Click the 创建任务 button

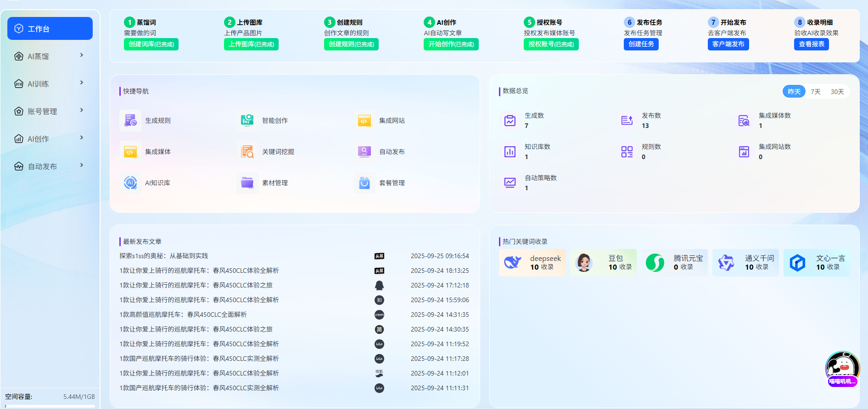pyautogui.click(x=641, y=44)
